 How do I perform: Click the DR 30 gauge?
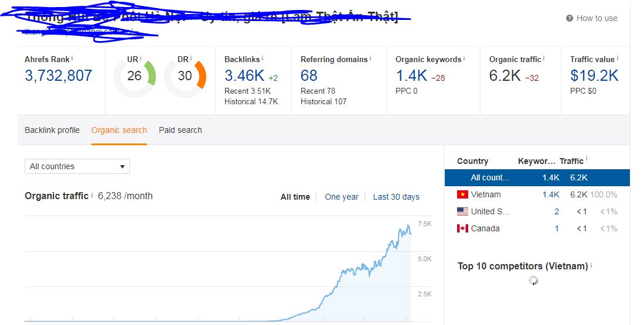pyautogui.click(x=185, y=76)
